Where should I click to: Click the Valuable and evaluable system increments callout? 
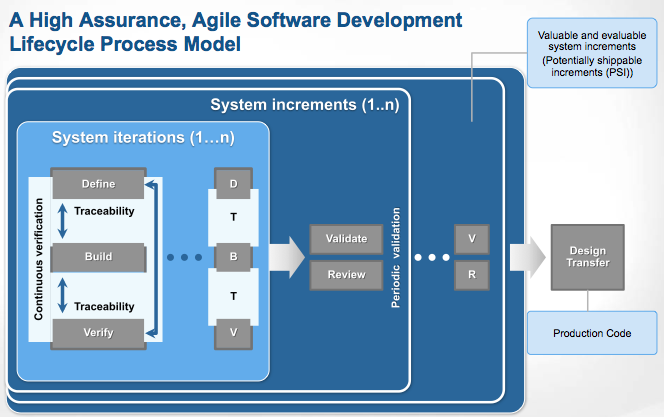click(x=592, y=53)
